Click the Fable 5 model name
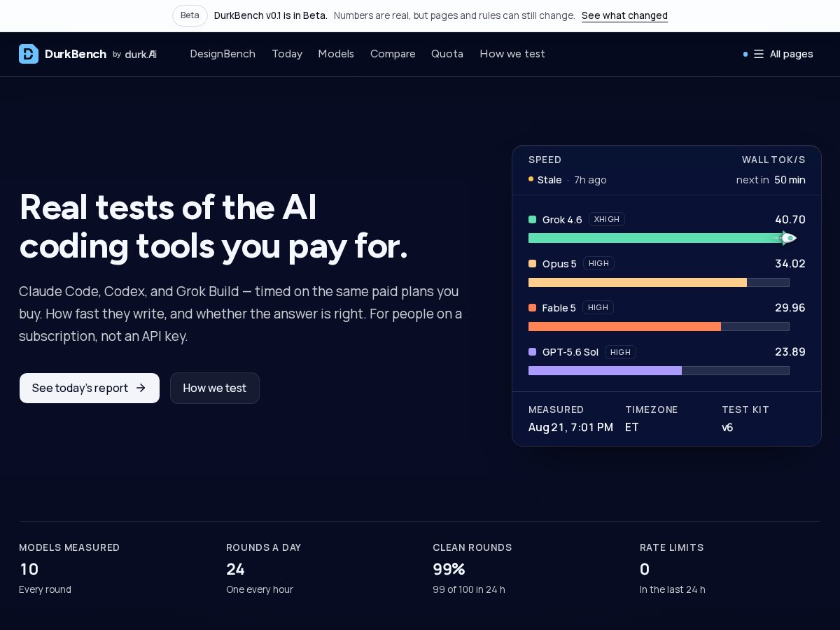 tap(559, 308)
